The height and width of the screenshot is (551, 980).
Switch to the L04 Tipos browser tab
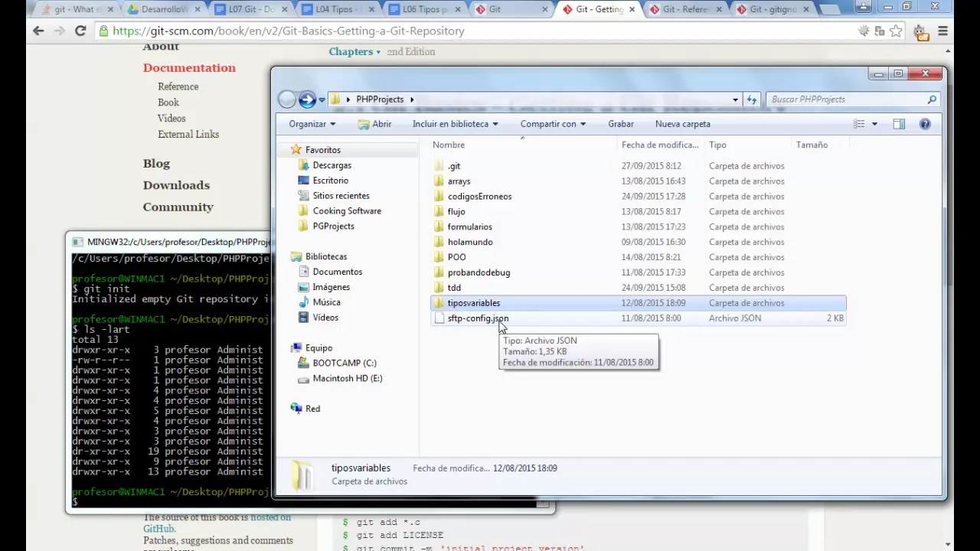tap(338, 9)
